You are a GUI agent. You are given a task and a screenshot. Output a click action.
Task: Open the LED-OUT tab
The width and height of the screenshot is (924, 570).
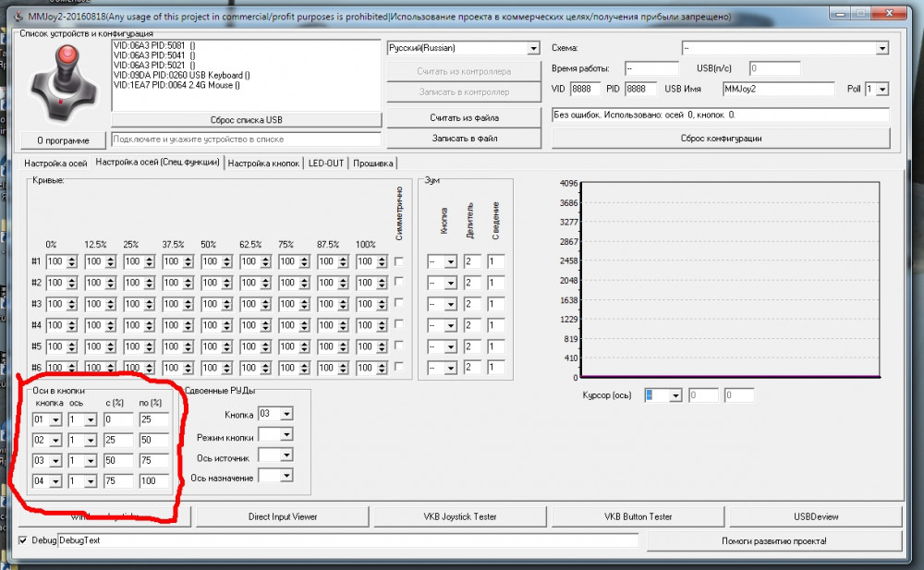(x=326, y=164)
